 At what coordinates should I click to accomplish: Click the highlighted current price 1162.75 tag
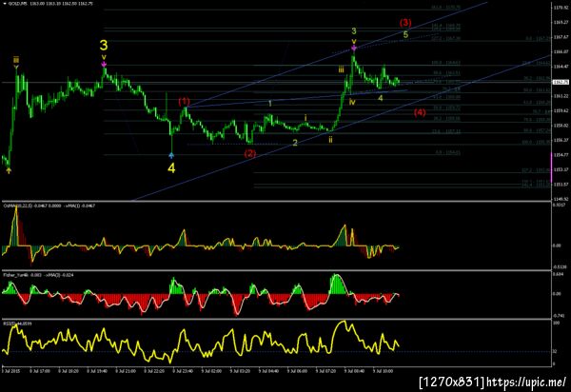point(561,82)
